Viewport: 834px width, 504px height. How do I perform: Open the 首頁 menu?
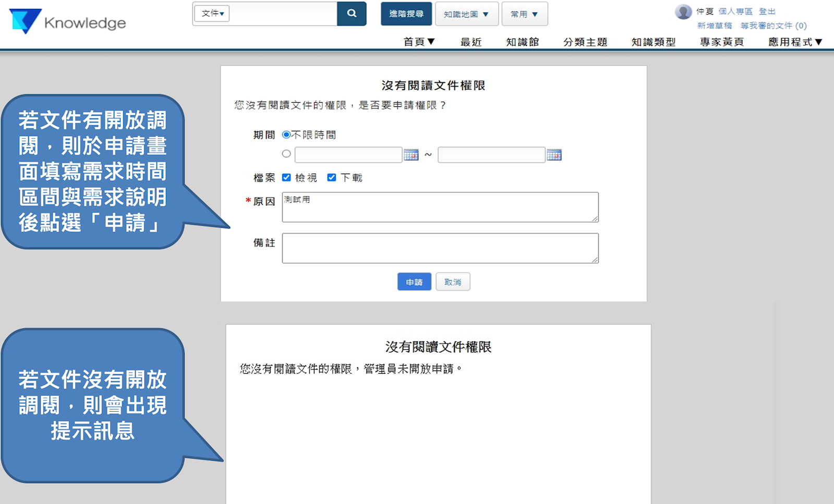[419, 42]
